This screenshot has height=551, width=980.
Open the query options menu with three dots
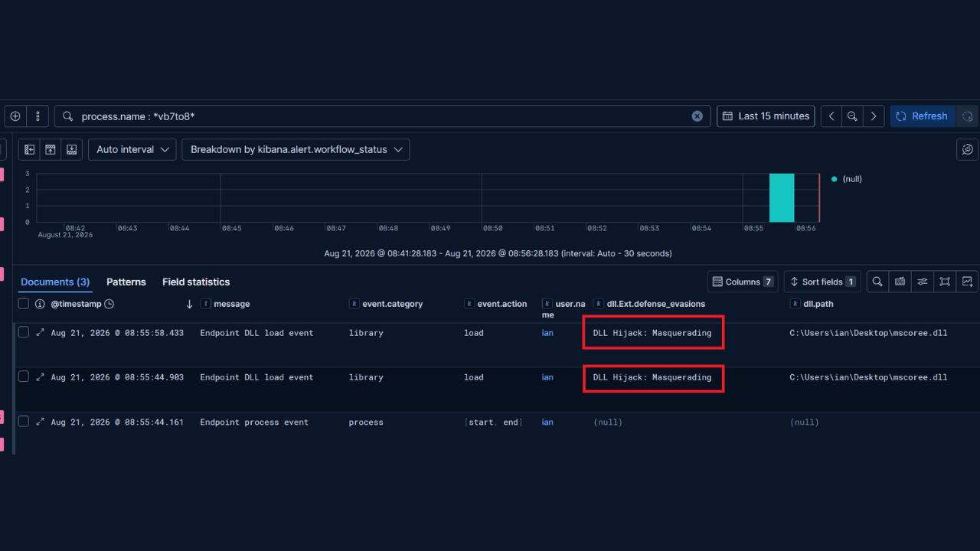[38, 116]
